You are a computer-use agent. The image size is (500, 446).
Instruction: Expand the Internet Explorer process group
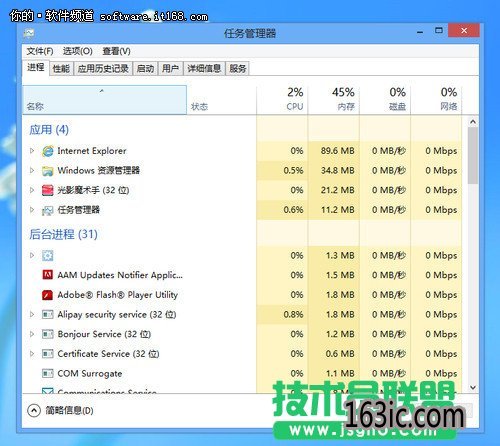[32, 151]
